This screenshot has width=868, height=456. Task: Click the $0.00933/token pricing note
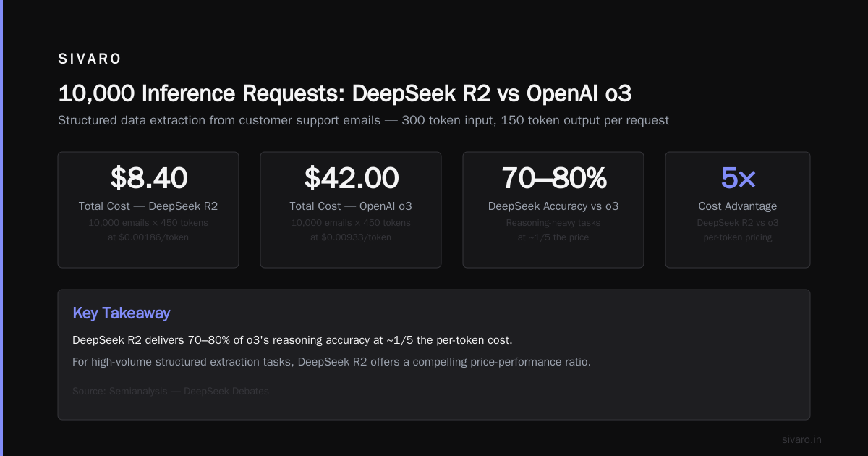pyautogui.click(x=351, y=237)
